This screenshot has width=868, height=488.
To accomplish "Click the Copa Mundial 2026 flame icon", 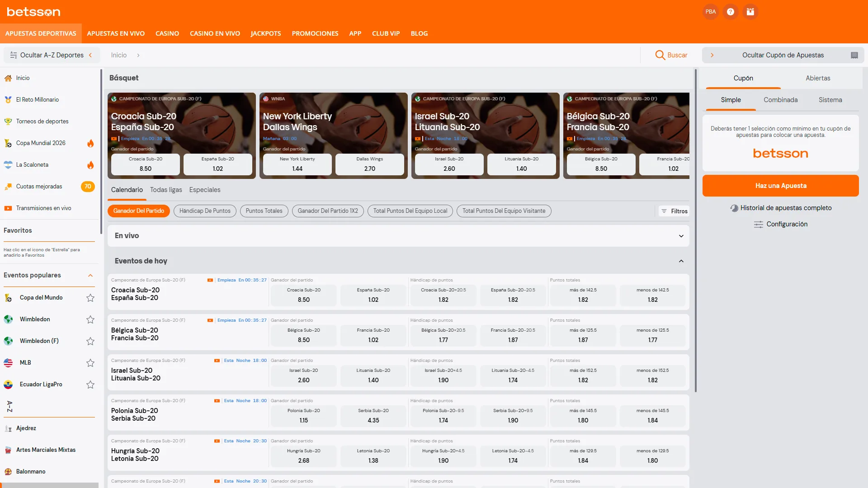I will click(x=90, y=143).
